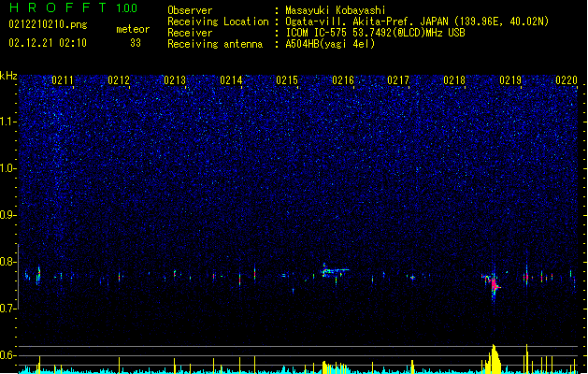
Task: Click the 0216 time marker
Action: click(x=343, y=80)
